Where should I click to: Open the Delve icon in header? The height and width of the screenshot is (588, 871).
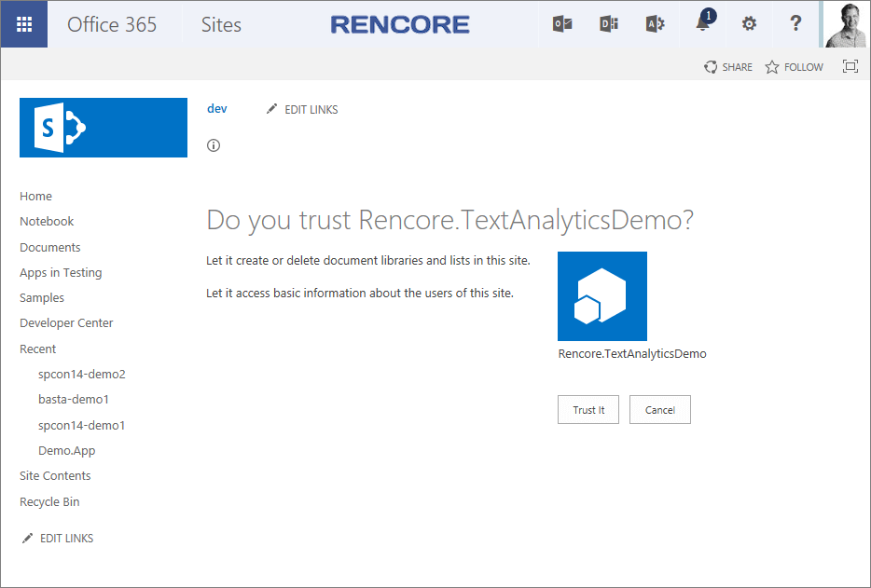[609, 24]
